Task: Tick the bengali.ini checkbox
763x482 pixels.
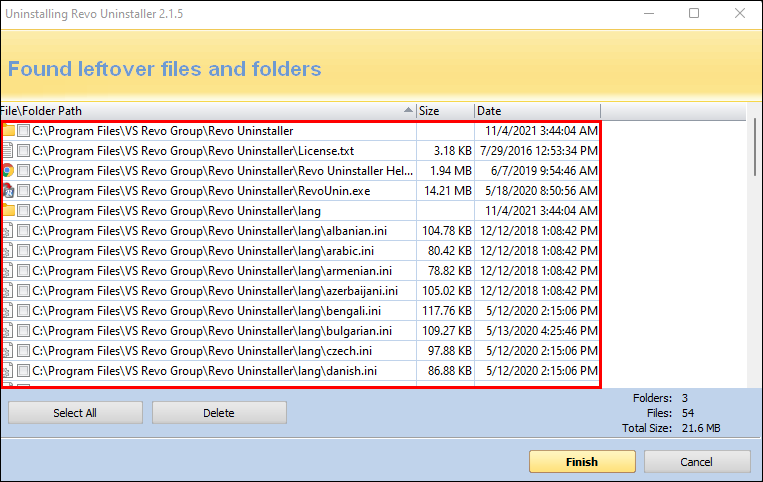Action: [x=23, y=310]
